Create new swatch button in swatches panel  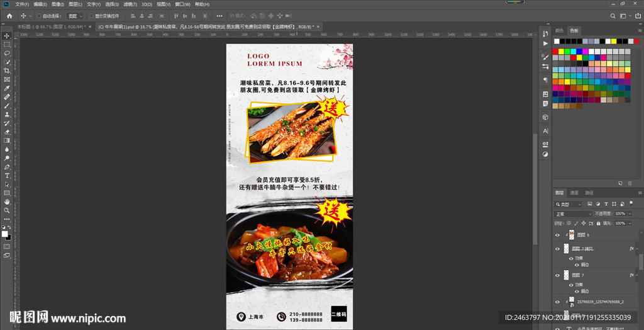[x=620, y=183]
